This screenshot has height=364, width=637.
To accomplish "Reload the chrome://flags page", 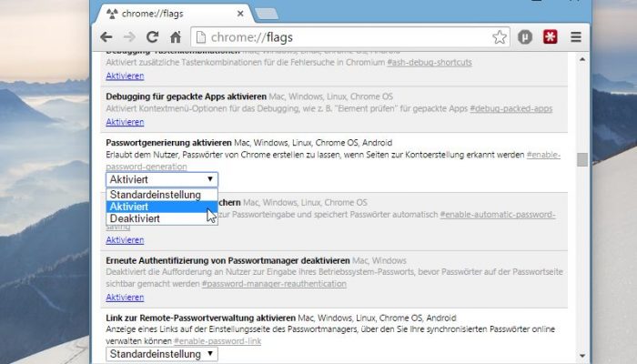I will (152, 37).
